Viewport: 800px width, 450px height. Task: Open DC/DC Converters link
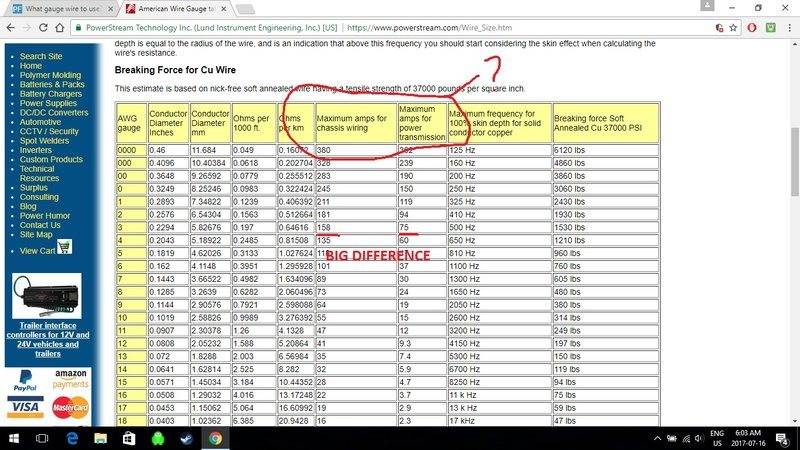pyautogui.click(x=54, y=112)
